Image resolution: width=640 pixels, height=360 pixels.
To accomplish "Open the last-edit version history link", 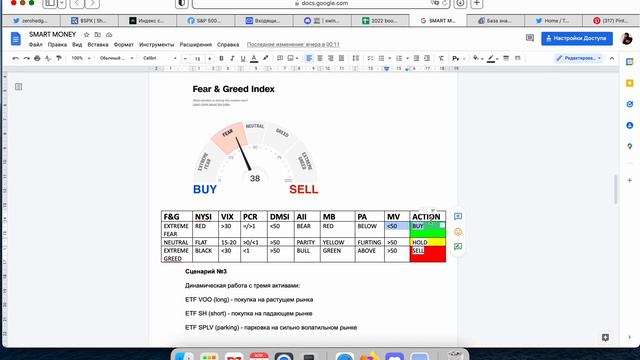I will point(293,44).
